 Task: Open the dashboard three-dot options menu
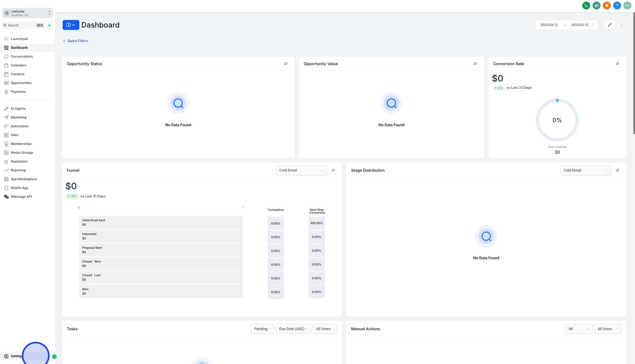pyautogui.click(x=622, y=25)
